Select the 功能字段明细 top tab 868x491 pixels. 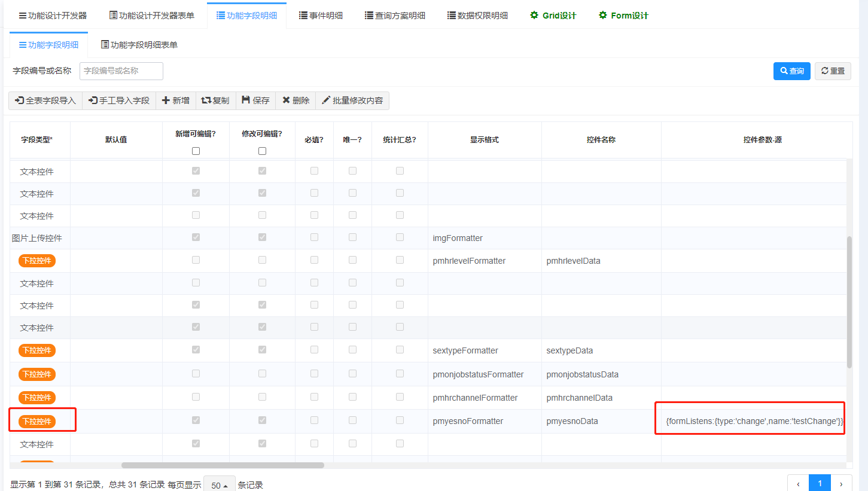pos(246,16)
